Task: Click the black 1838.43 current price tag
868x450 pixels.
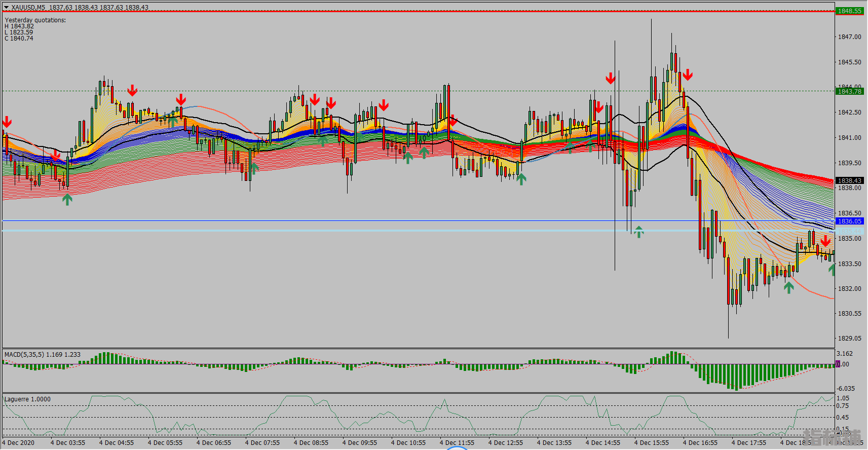Action: click(x=849, y=180)
